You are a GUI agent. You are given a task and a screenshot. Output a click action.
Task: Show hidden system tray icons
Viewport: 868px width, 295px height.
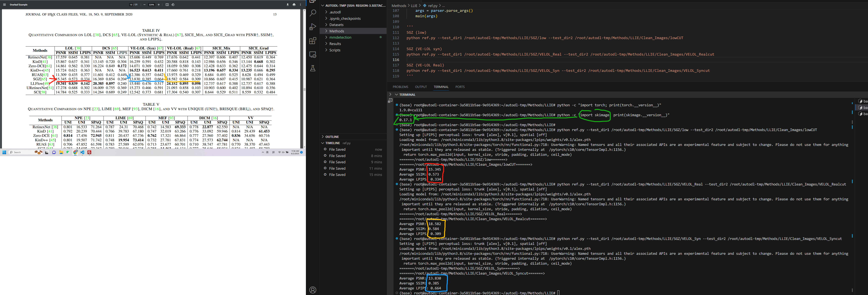(x=263, y=152)
